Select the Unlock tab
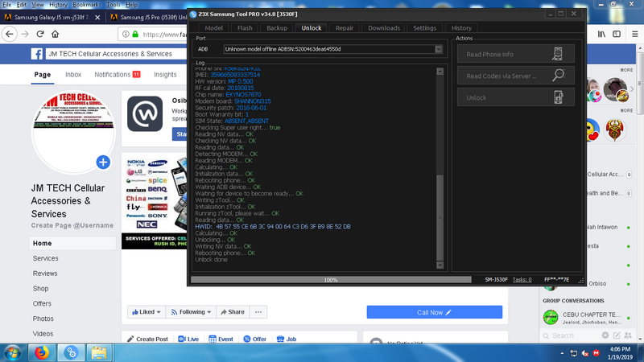 [x=312, y=28]
